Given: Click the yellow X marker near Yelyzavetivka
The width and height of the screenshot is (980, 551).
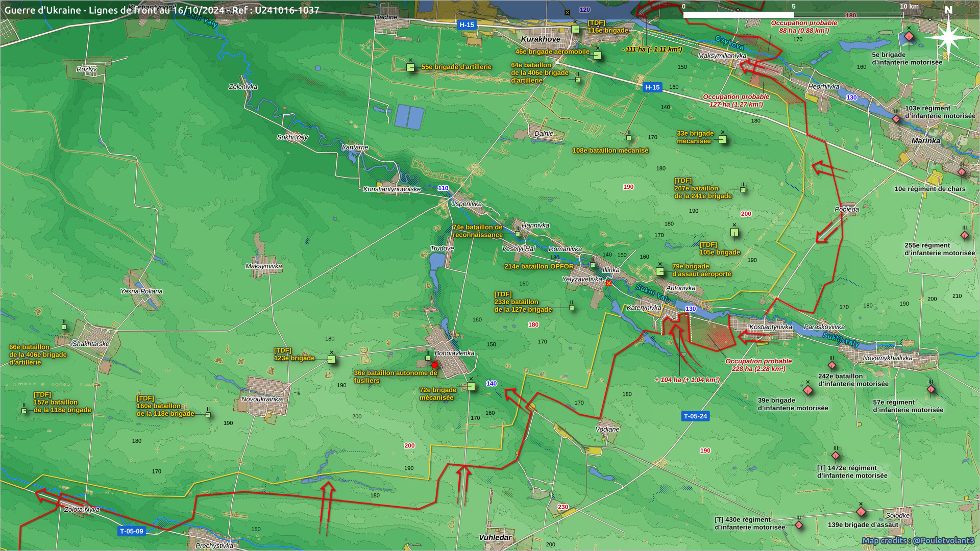Looking at the screenshot, I should tap(608, 283).
